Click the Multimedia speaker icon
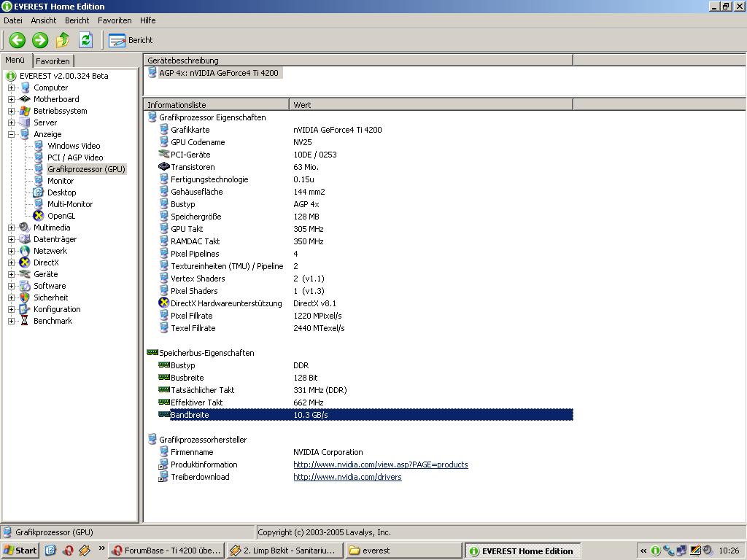The height and width of the screenshot is (560, 747). (25, 227)
